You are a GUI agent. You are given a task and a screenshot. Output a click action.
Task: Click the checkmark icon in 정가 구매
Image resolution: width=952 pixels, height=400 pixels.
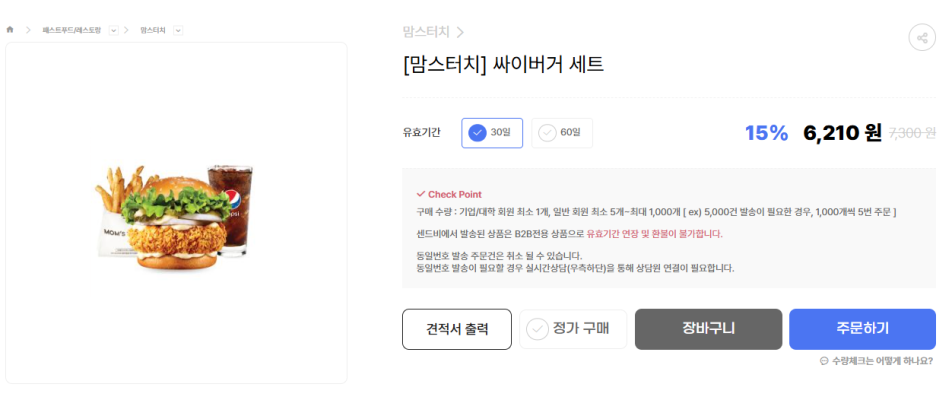pyautogui.click(x=537, y=330)
